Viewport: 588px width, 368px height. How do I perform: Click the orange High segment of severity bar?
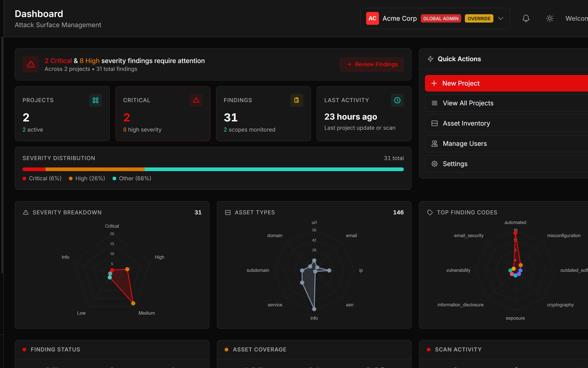(95, 169)
